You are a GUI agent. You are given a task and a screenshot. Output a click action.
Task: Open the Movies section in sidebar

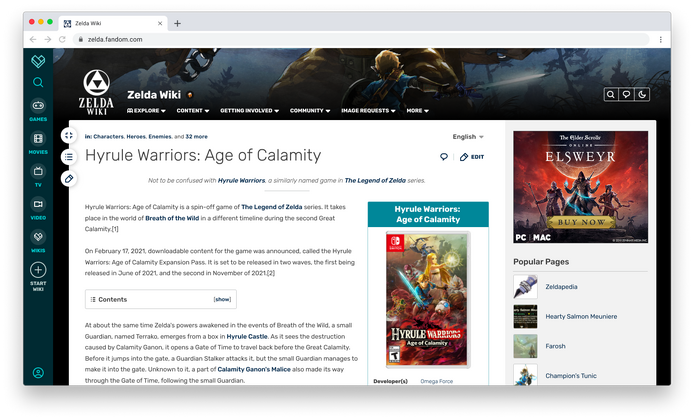point(38,143)
